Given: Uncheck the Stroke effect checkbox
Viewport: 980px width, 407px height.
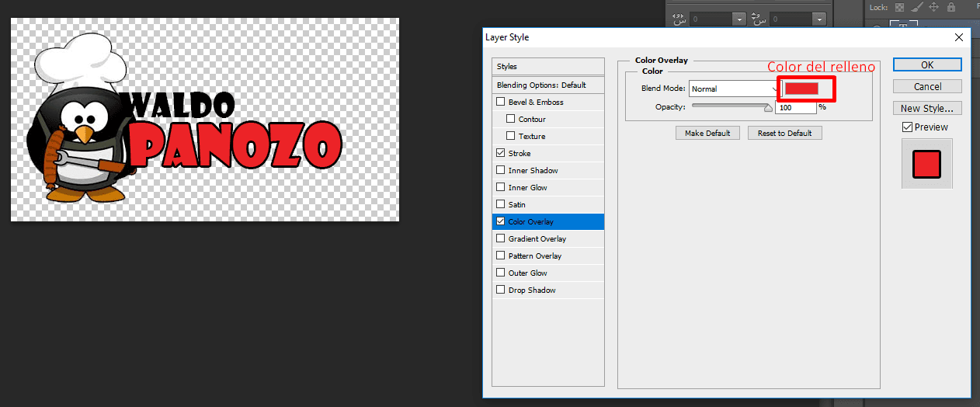Looking at the screenshot, I should coord(501,153).
